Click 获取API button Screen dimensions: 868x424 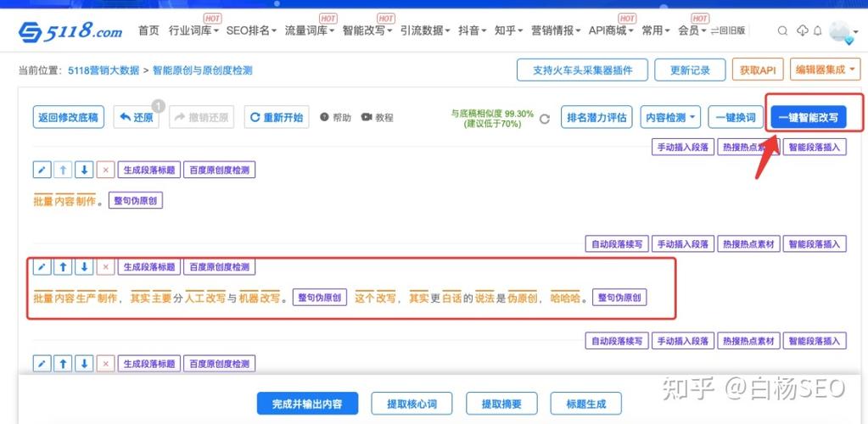(x=758, y=70)
